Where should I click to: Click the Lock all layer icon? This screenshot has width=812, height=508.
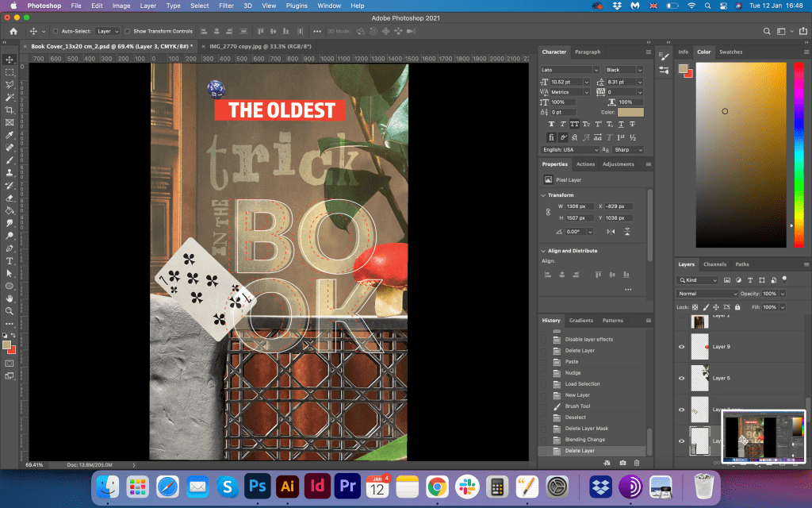[x=737, y=306]
